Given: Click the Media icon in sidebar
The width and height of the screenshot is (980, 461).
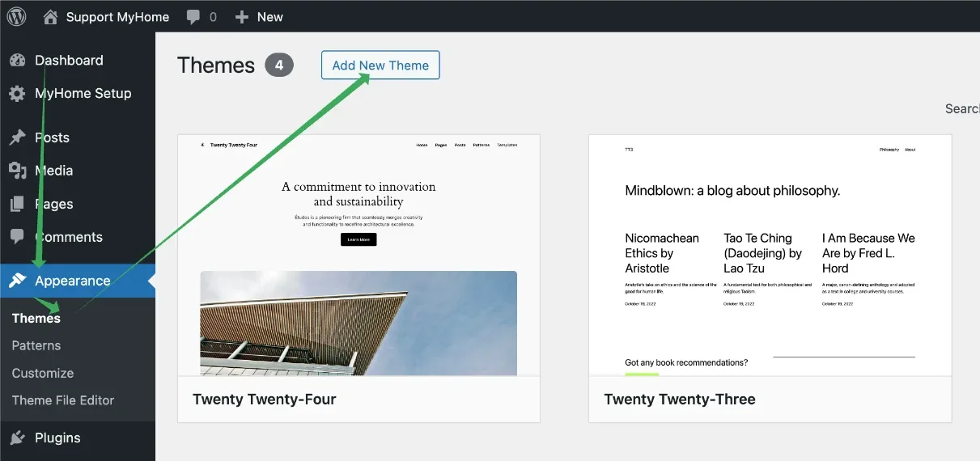Looking at the screenshot, I should coord(17,171).
